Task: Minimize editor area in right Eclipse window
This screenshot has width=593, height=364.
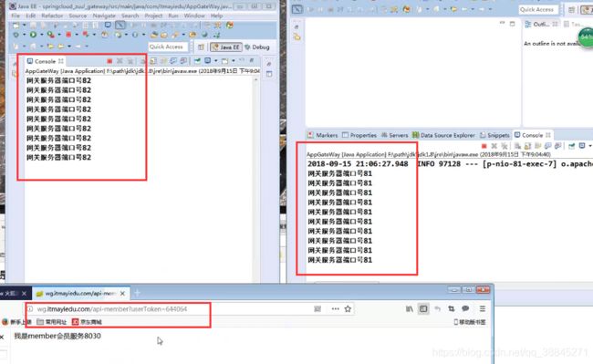Action: tap(503, 24)
